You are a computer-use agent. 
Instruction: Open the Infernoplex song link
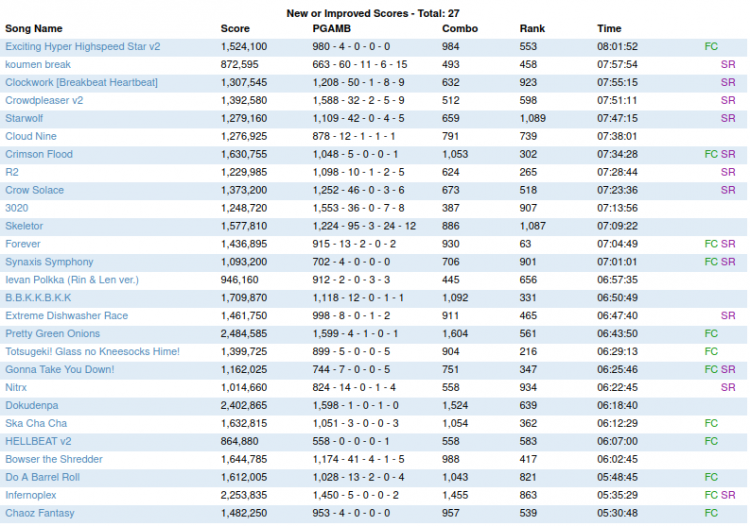pos(31,495)
